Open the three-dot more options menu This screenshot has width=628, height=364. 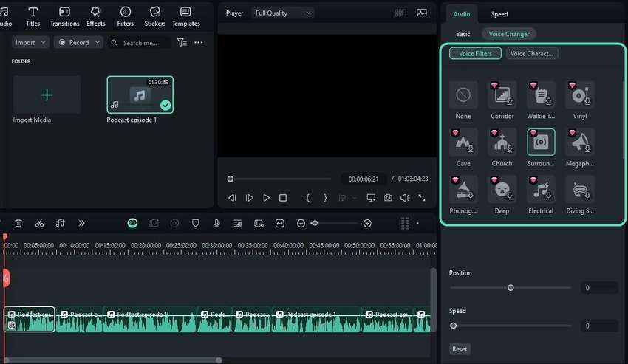[x=199, y=42]
